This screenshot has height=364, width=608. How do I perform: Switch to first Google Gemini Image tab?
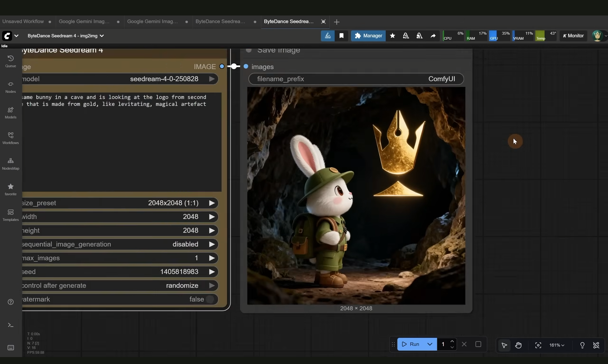[84, 22]
